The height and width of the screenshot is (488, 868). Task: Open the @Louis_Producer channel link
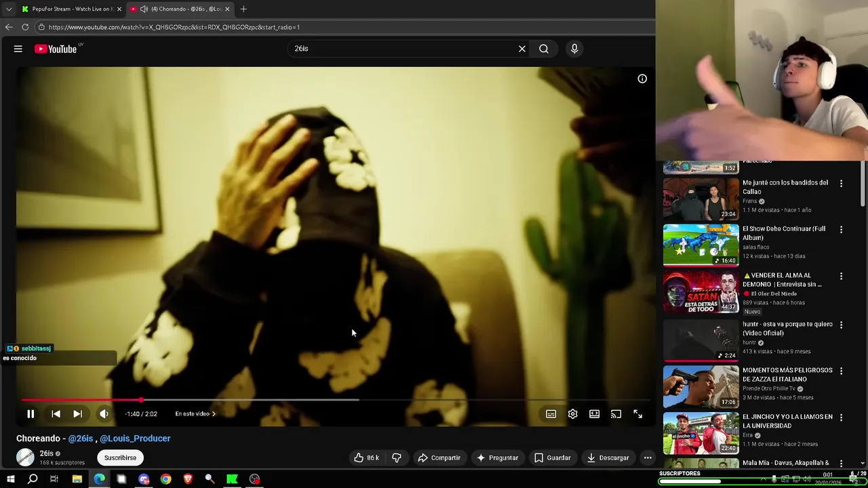tap(135, 439)
